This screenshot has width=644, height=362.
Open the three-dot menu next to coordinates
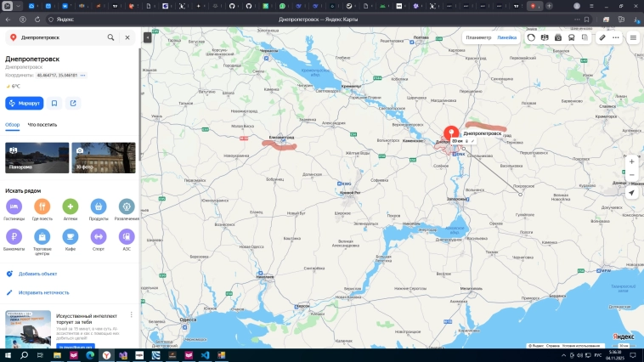pos(83,75)
